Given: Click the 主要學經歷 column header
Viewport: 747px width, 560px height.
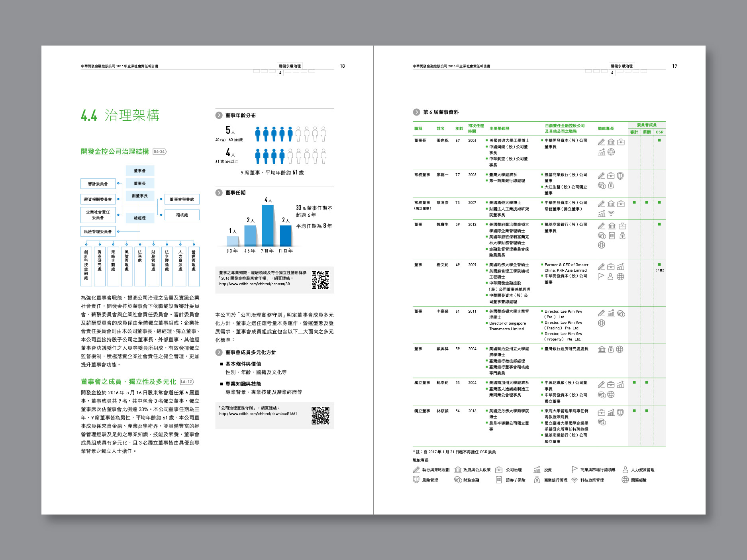Looking at the screenshot, I should 500,128.
